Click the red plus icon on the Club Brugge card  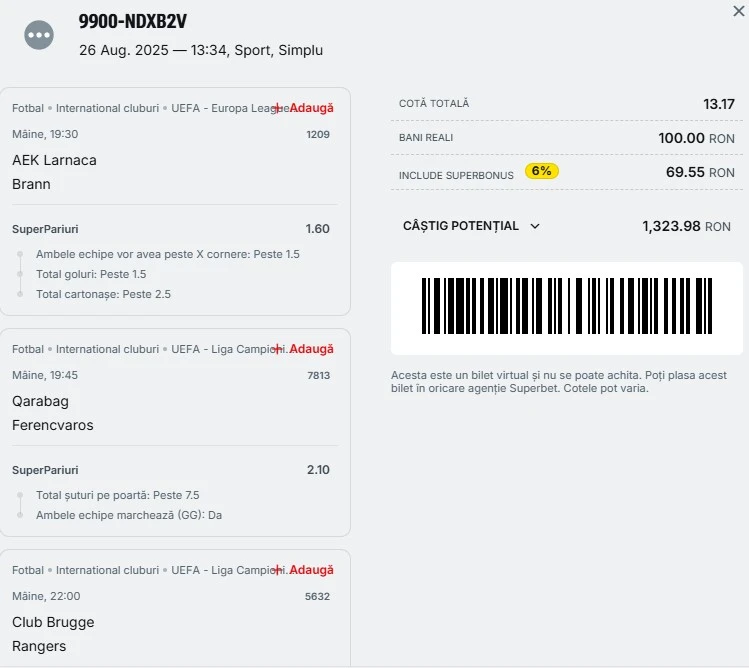[278, 570]
